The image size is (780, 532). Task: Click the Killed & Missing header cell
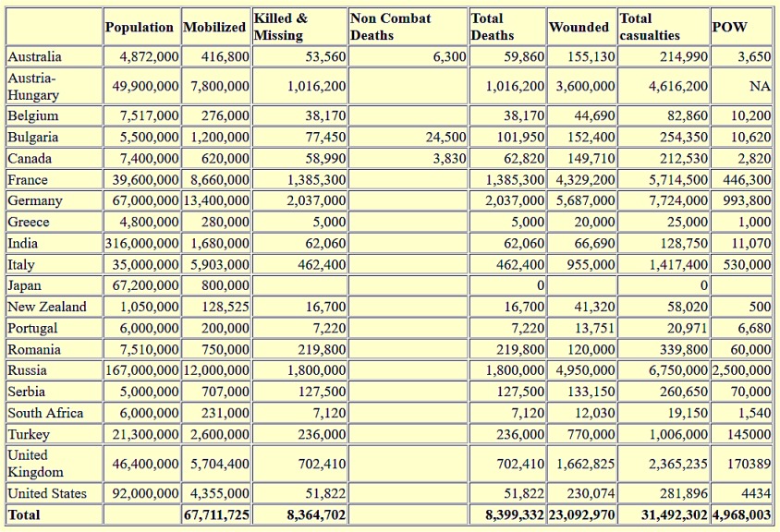(299, 27)
